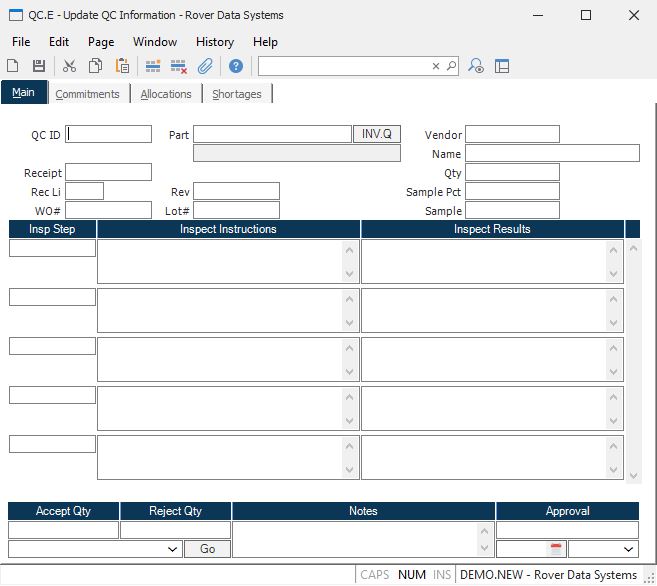This screenshot has height=586, width=657.
Task: Click the Copy icon in toolbar
Action: [x=95, y=66]
